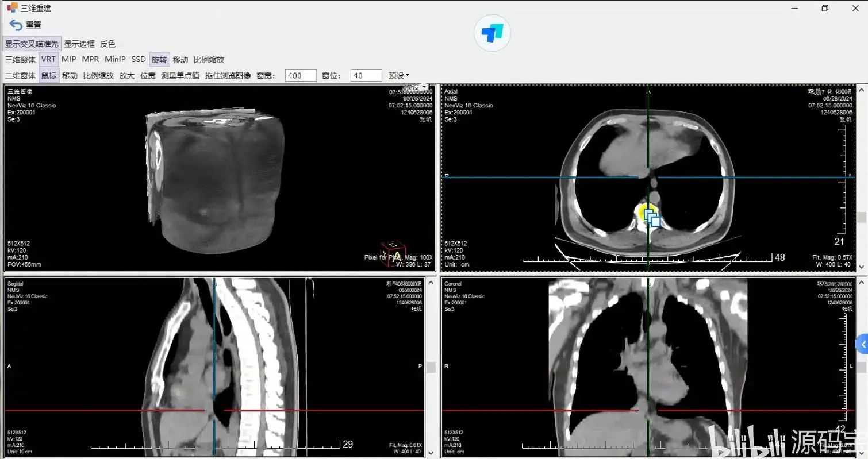Select SSD rendering mode

click(139, 59)
